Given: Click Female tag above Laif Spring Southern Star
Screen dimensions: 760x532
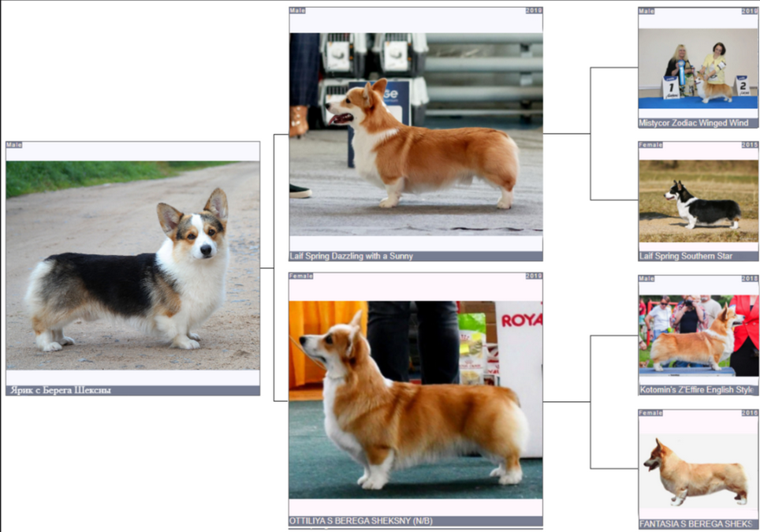Looking at the screenshot, I should point(650,145).
